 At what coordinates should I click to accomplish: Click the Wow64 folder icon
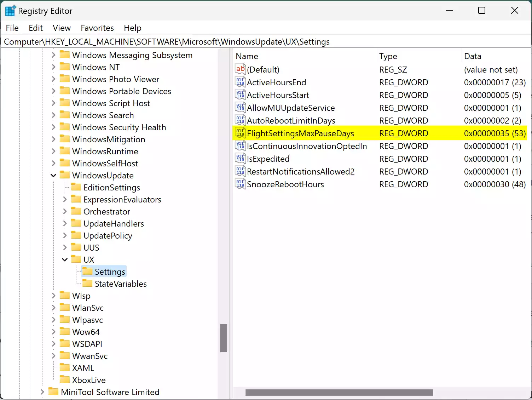point(65,331)
